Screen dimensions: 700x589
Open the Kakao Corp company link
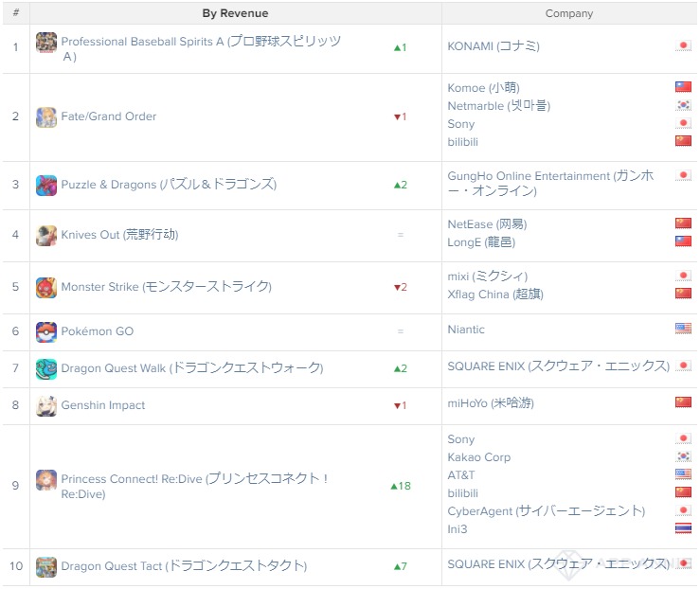(479, 457)
